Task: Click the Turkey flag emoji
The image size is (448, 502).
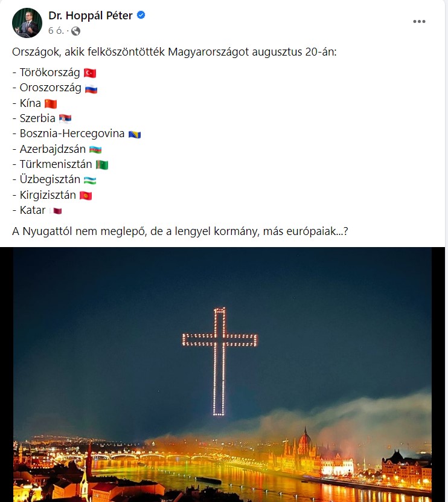Action: (90, 73)
